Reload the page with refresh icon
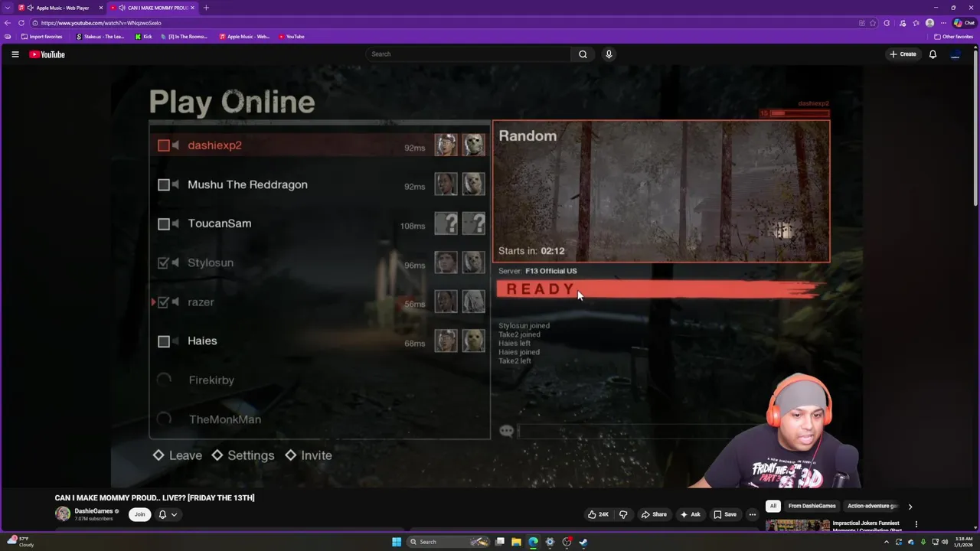 point(21,23)
